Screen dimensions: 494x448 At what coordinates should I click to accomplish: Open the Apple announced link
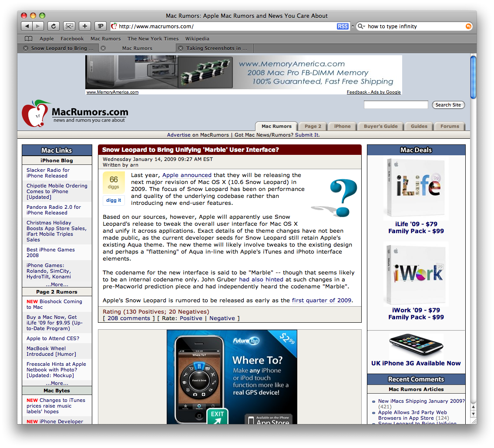(187, 175)
